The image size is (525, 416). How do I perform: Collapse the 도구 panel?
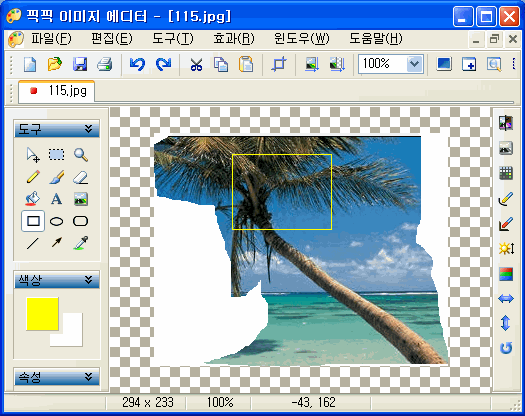tap(88, 129)
